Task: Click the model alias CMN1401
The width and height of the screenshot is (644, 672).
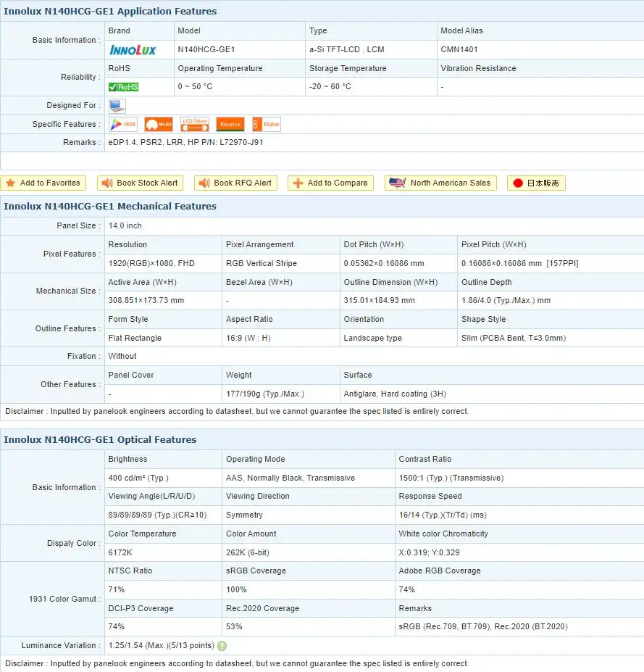Action: pos(459,50)
